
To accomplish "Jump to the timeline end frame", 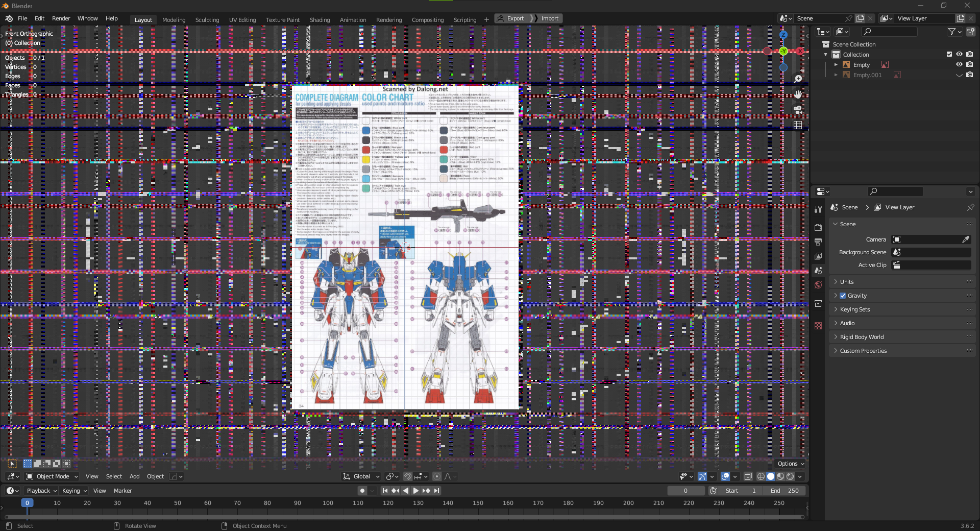I will 436,491.
